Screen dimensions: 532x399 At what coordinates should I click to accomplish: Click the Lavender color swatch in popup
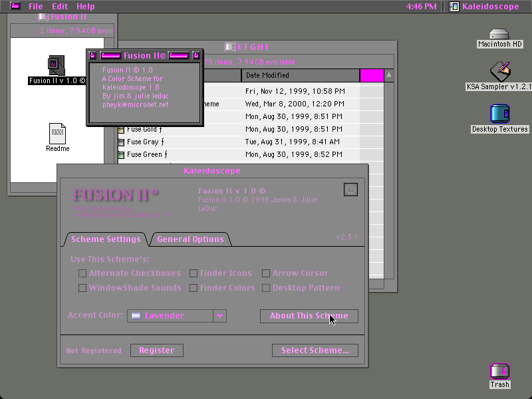coord(136,316)
